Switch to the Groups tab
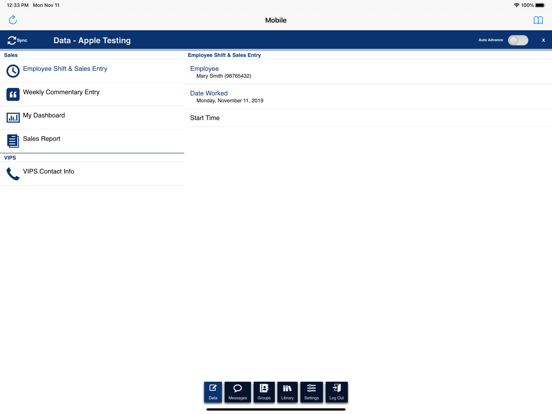 (264, 392)
